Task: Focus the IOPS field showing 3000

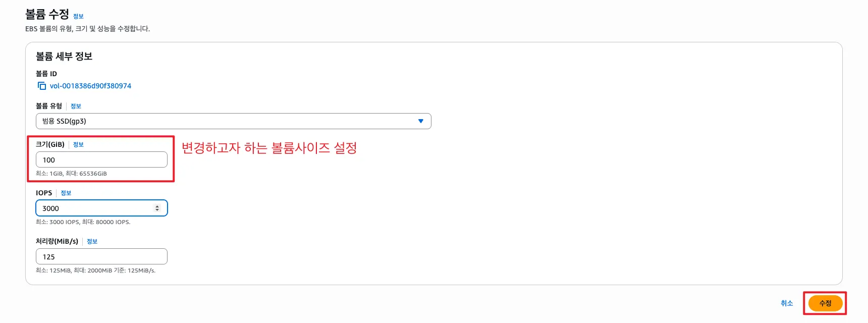Action: 101,208
